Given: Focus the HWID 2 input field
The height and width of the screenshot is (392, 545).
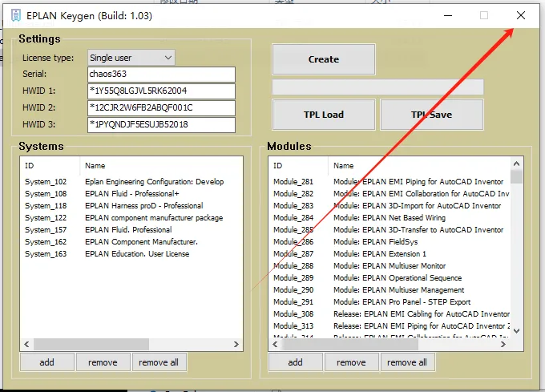Looking at the screenshot, I should pyautogui.click(x=161, y=107).
